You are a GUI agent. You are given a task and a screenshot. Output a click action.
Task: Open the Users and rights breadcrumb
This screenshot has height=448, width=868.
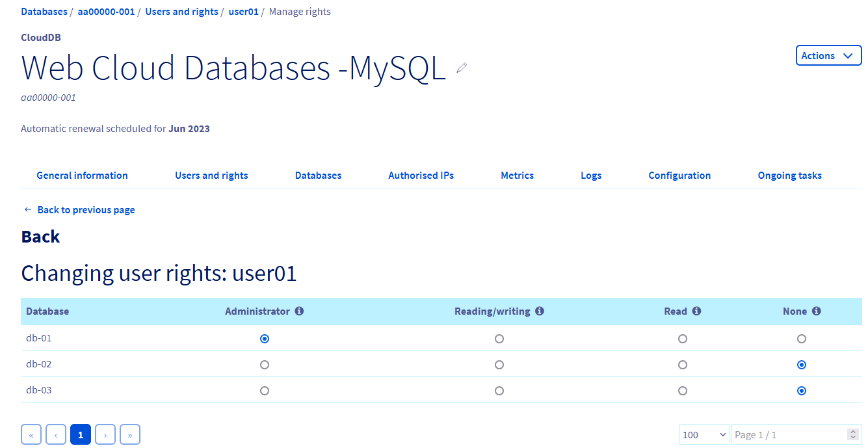pos(181,11)
